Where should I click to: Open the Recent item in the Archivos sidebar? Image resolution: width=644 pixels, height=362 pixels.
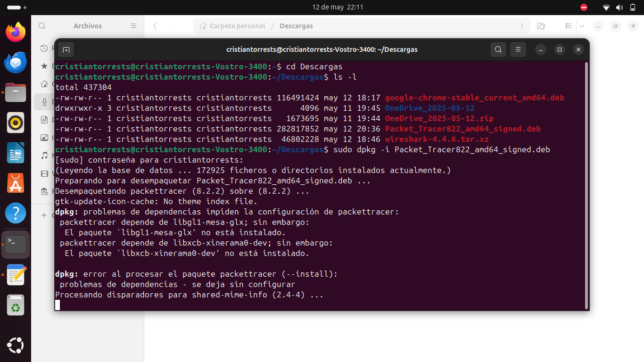[44, 48]
